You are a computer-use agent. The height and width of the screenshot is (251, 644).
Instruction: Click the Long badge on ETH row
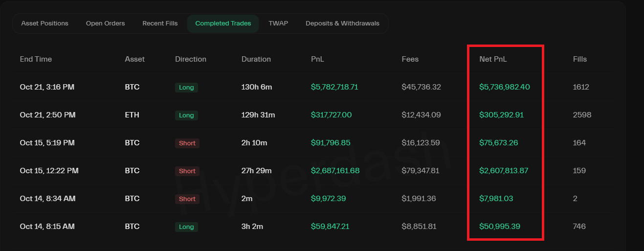tap(186, 115)
